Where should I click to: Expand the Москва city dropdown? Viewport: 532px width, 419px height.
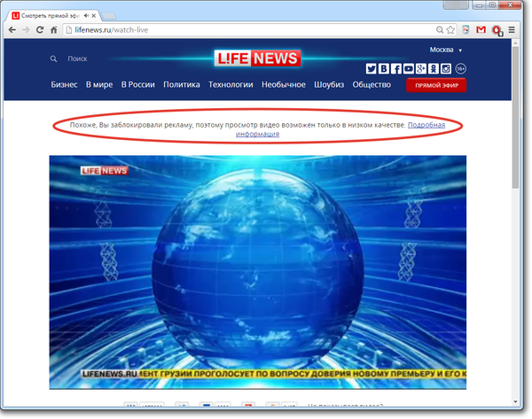[446, 50]
